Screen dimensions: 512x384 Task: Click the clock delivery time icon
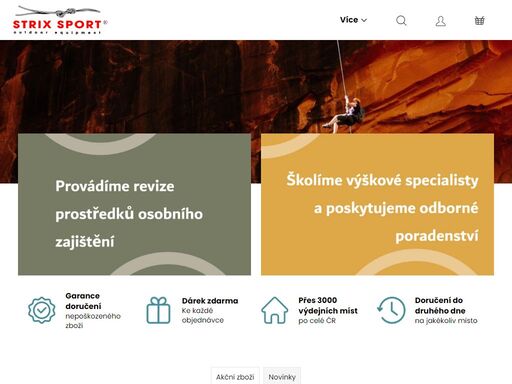point(391,310)
